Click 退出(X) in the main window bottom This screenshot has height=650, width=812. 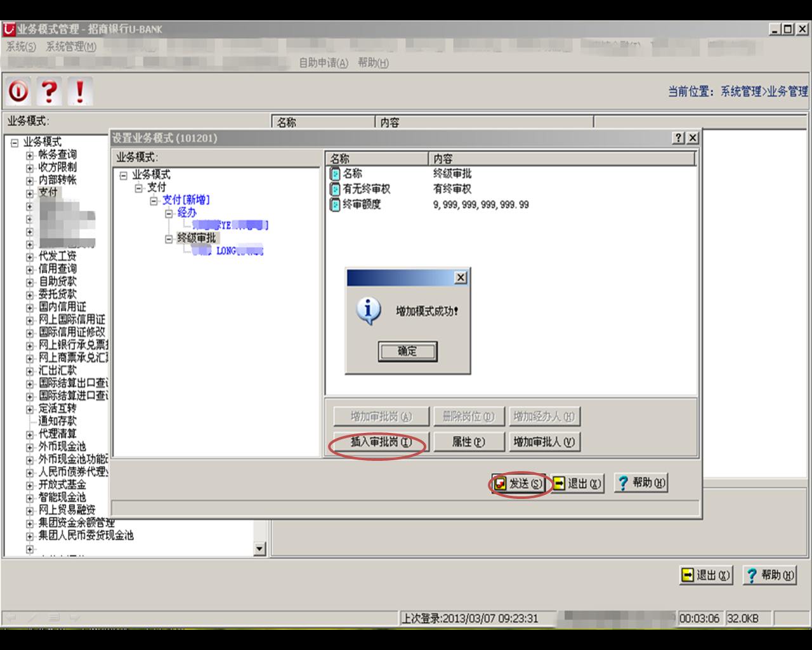point(705,575)
